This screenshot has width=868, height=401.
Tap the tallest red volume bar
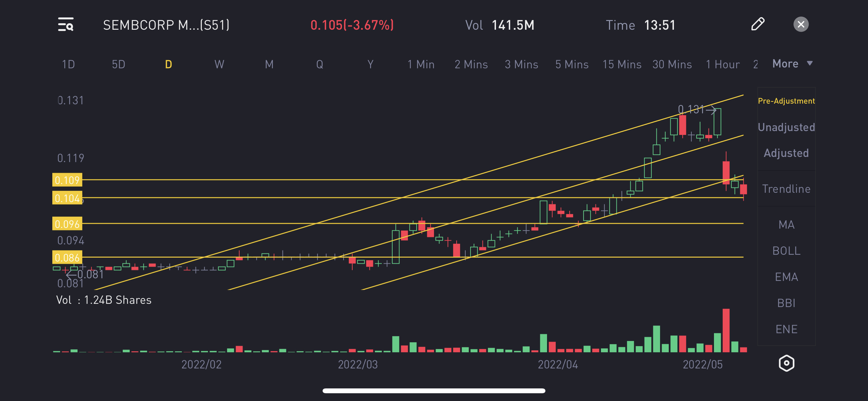[726, 330]
